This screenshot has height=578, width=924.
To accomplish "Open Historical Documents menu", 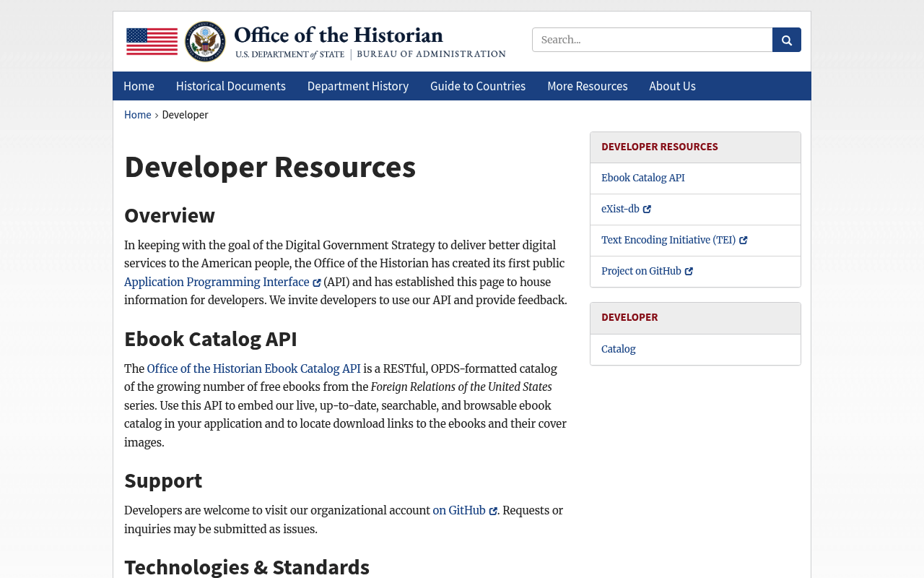I will pyautogui.click(x=231, y=86).
